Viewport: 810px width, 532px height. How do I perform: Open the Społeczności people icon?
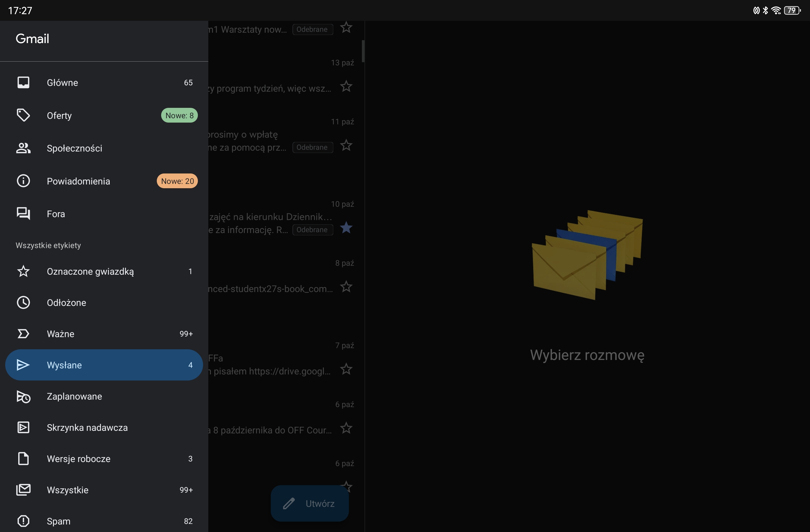click(23, 148)
